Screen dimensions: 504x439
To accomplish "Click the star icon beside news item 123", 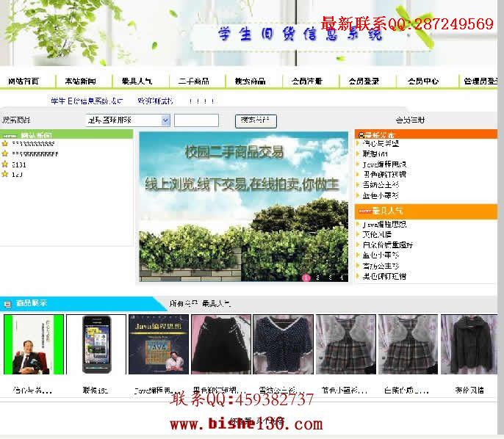I will click(5, 175).
